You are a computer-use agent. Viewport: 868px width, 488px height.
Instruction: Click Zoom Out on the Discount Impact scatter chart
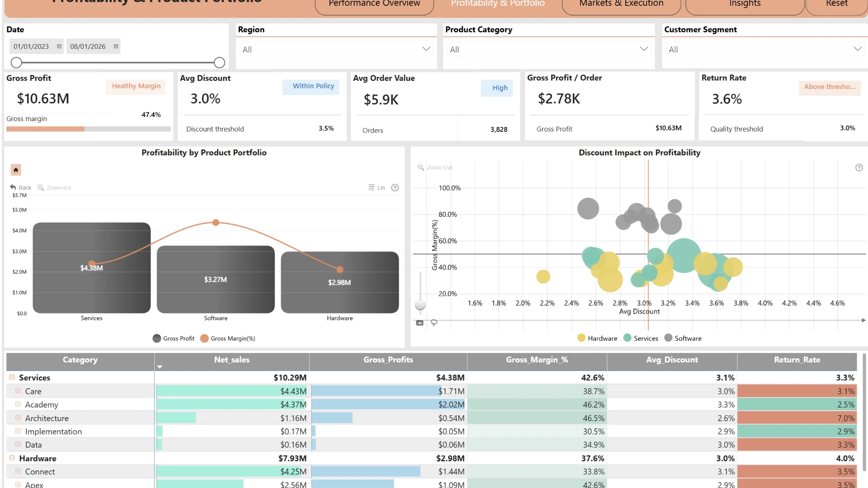tap(434, 167)
